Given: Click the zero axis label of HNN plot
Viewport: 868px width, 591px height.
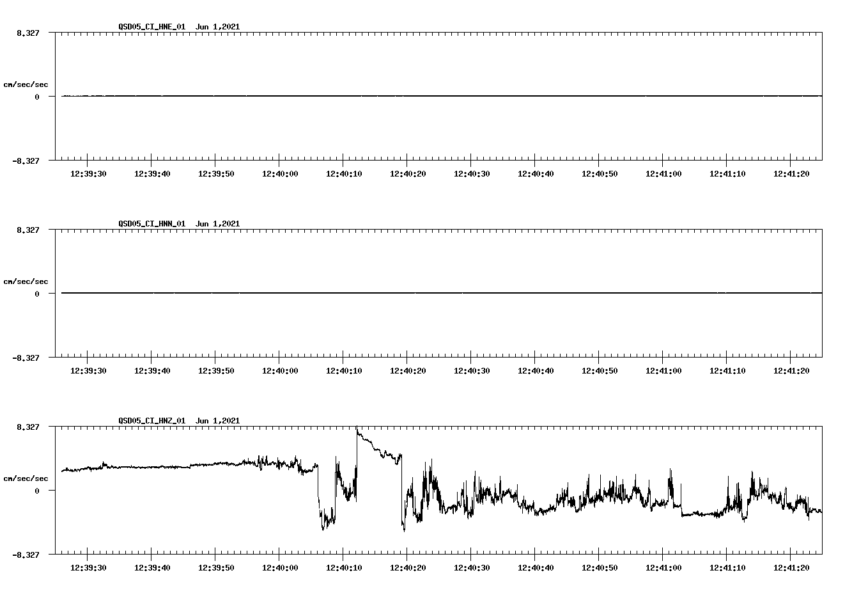Looking at the screenshot, I should (37, 294).
